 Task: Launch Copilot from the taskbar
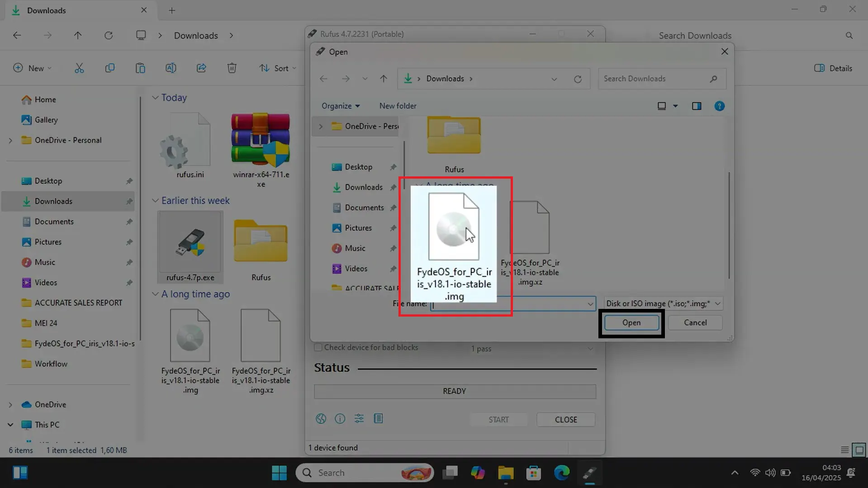(478, 473)
